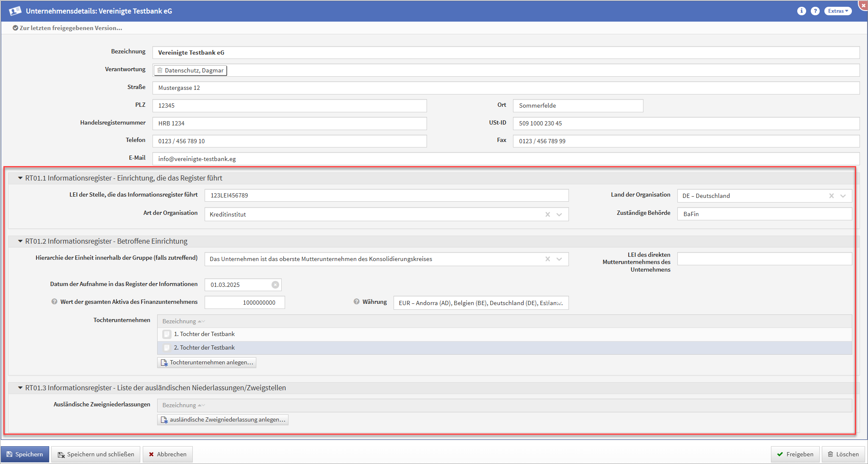Click Tochterunternehmen anlegen button
Image resolution: width=868 pixels, height=464 pixels.
[x=207, y=362]
